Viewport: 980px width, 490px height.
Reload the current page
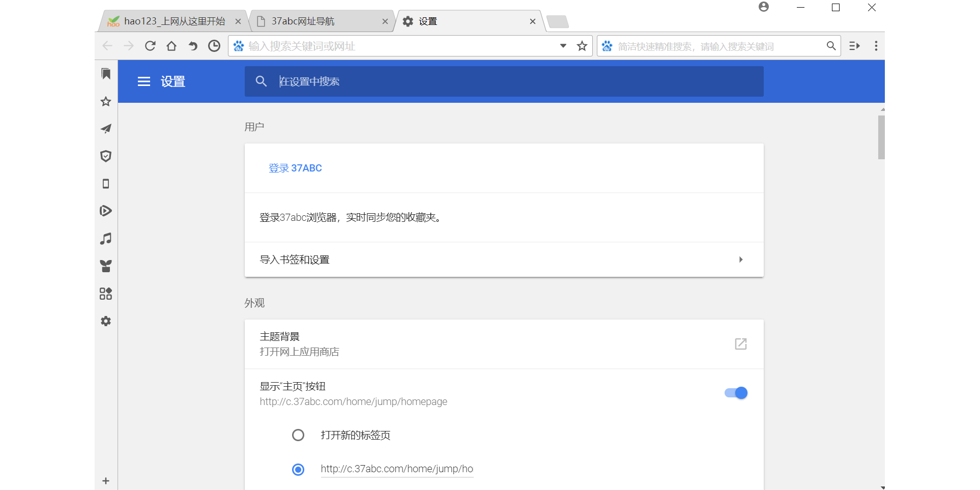pyautogui.click(x=150, y=46)
